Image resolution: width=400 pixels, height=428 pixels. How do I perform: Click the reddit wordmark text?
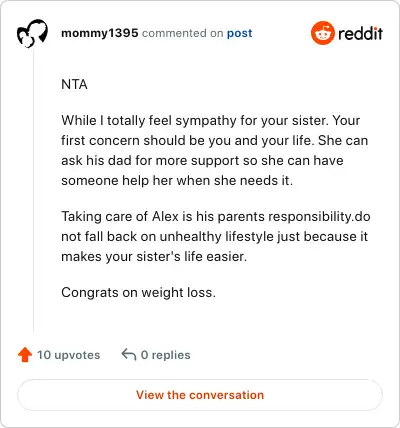(360, 33)
